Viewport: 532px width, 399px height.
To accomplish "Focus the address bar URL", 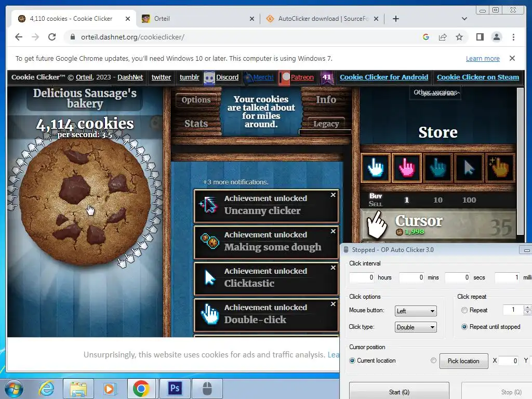I will pyautogui.click(x=132, y=37).
